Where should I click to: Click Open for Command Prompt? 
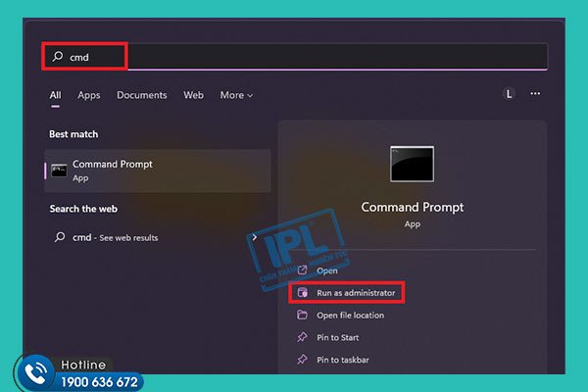[327, 270]
